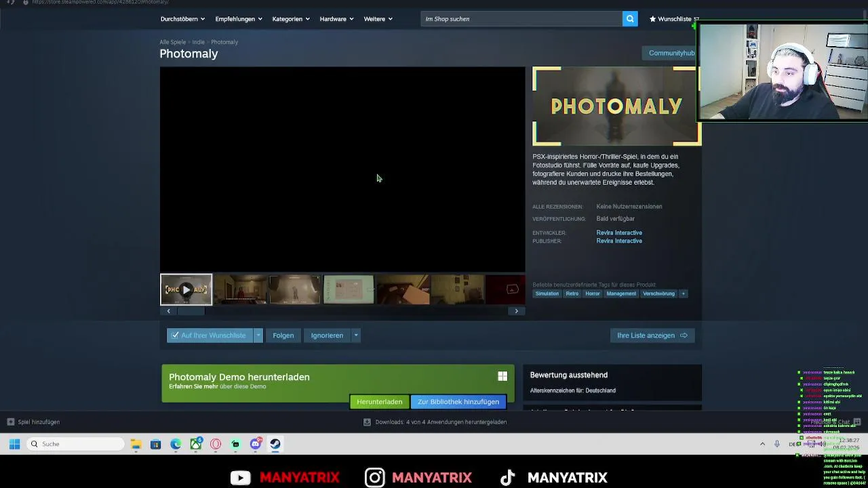Select the Verschwörung tag
This screenshot has height=488, width=868.
658,293
